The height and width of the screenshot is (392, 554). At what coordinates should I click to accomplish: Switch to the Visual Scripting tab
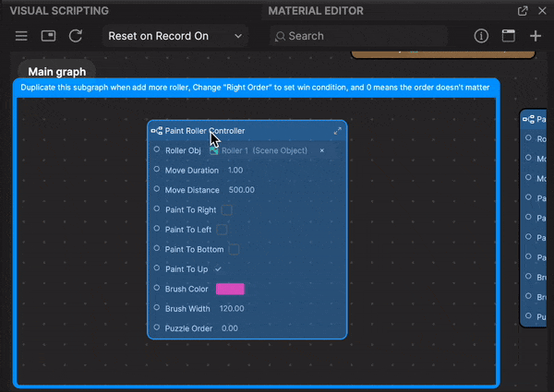pyautogui.click(x=59, y=11)
